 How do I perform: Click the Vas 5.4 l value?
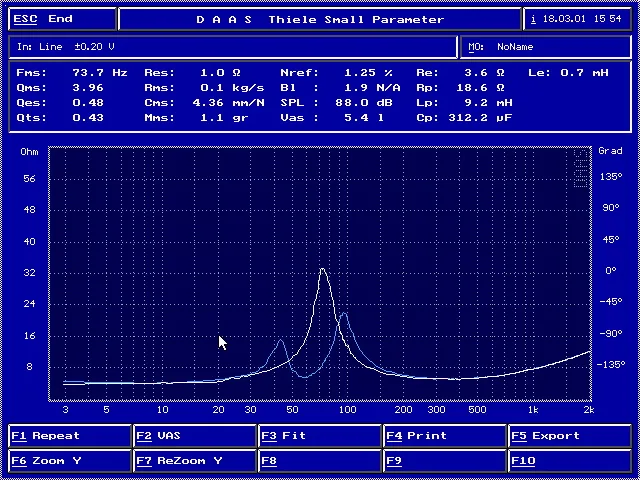click(359, 117)
